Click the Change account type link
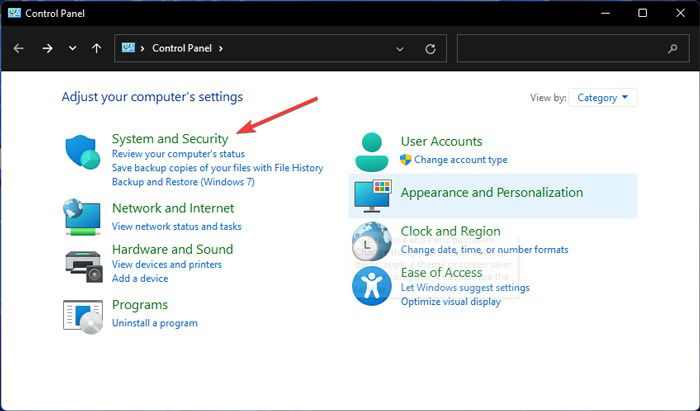This screenshot has height=411, width=700. [460, 160]
